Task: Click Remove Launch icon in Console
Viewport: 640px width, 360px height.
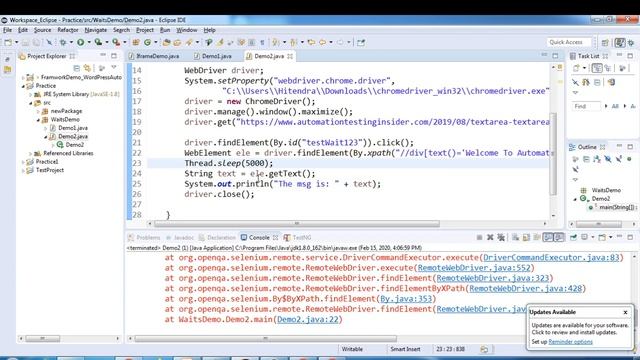Action: pos(490,237)
